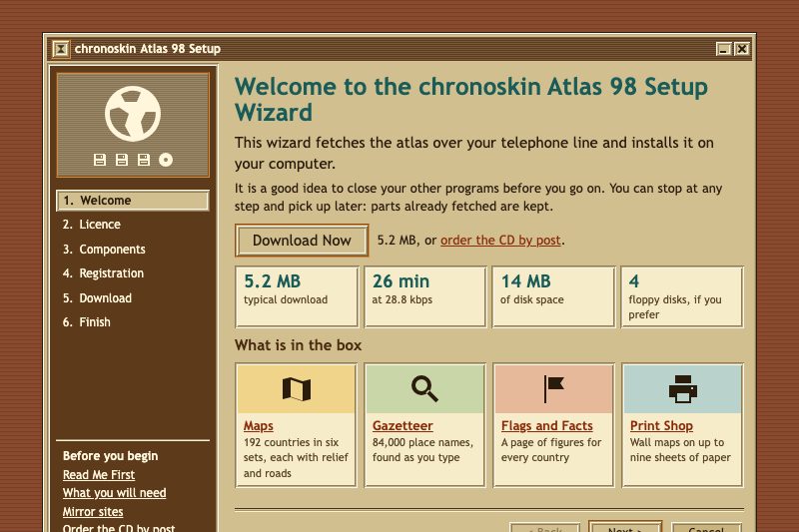The height and width of the screenshot is (532, 799).
Task: Click the folded map icon on Maps card
Action: 296,389
